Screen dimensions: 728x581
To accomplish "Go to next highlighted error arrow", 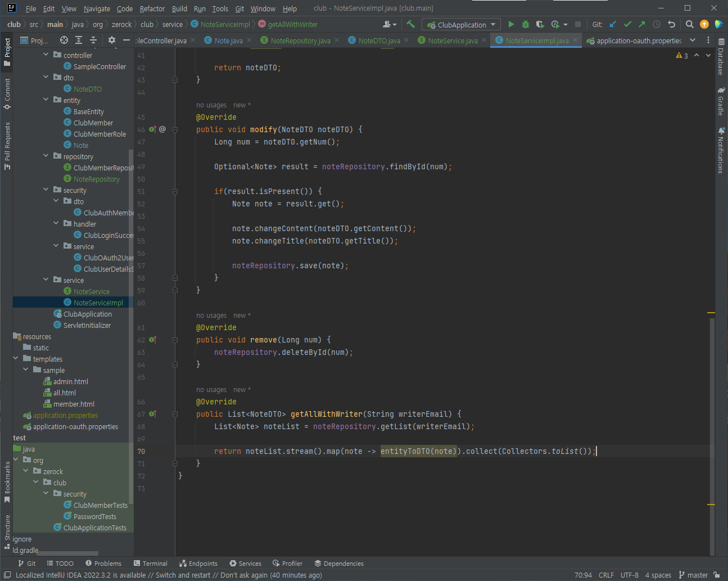I will 708,55.
